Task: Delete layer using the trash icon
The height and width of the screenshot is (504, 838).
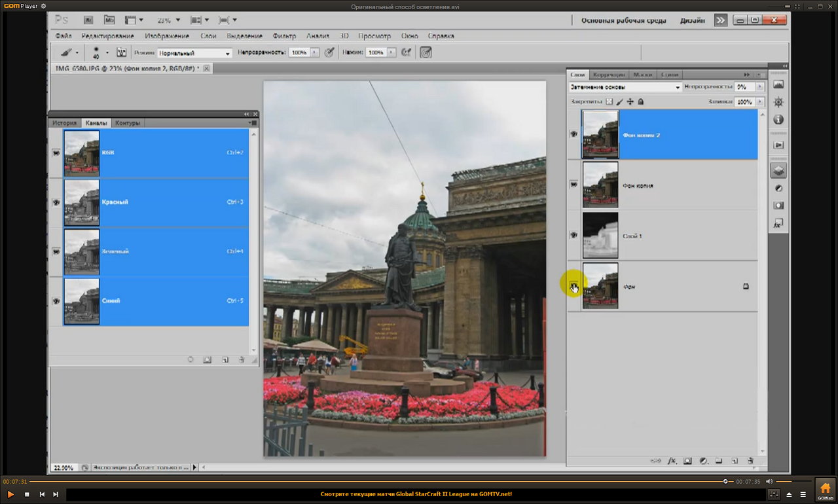Action: tap(749, 461)
